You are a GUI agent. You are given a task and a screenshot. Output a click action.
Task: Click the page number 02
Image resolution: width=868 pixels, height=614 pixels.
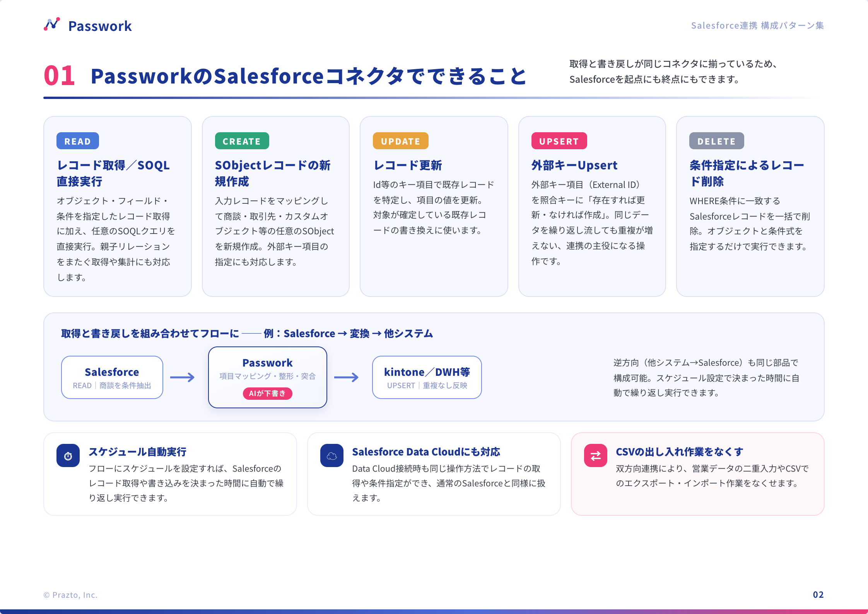tap(818, 595)
